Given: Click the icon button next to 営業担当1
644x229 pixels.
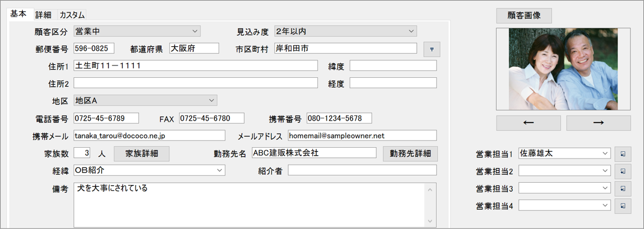Looking at the screenshot, I should 623,153.
